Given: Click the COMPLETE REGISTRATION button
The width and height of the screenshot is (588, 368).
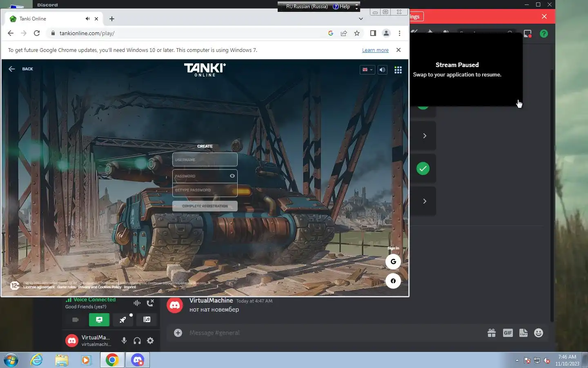Looking at the screenshot, I should pos(205,206).
